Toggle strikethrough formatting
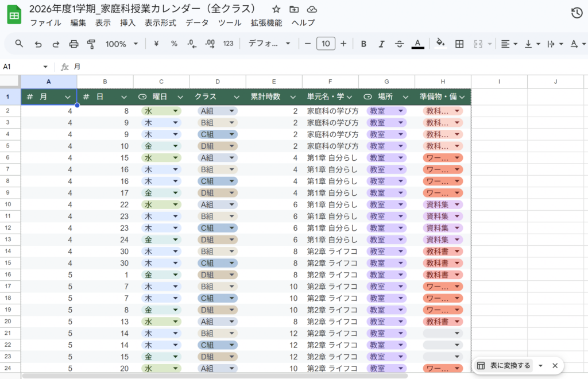This screenshot has width=588, height=379. (399, 44)
